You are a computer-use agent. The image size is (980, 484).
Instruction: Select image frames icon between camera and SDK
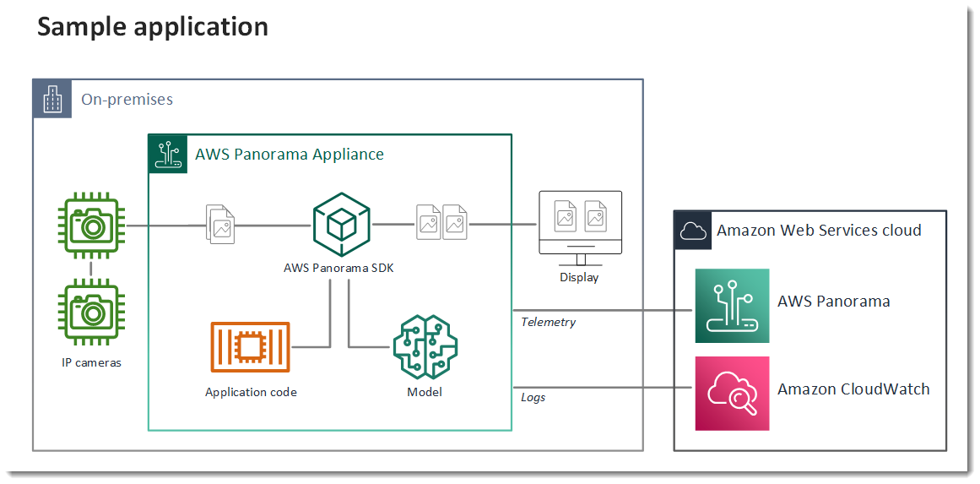pyautogui.click(x=221, y=226)
